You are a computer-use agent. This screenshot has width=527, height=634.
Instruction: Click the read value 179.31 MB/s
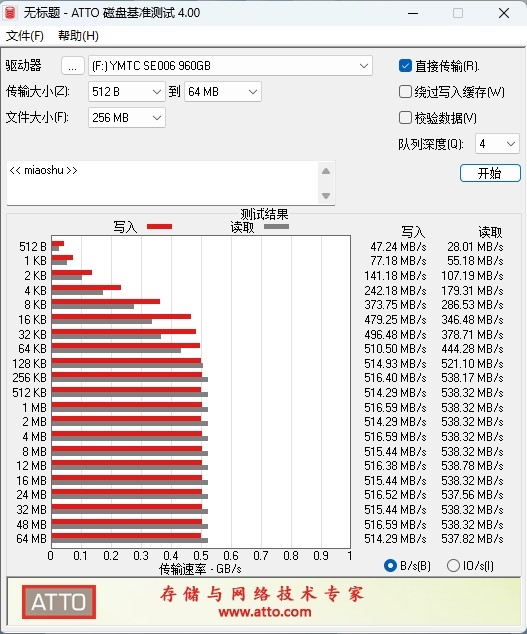pyautogui.click(x=472, y=290)
